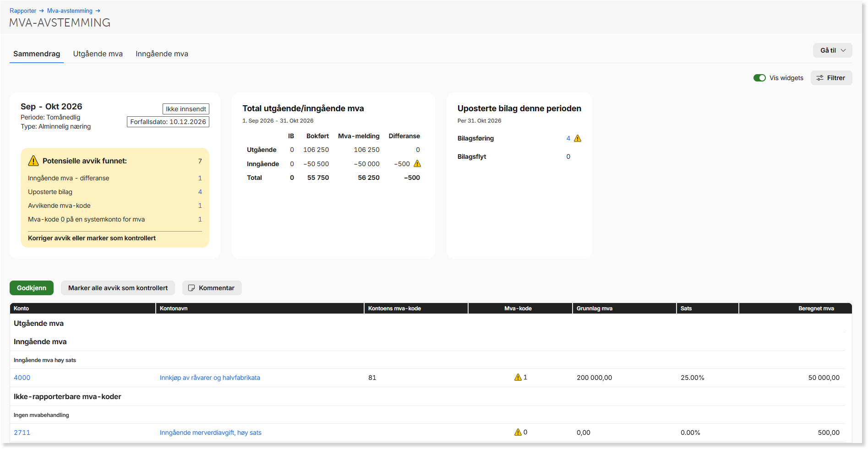Click the Forfallsdato: 10.12.2026 label
Image resolution: width=868 pixels, height=449 pixels.
(168, 122)
